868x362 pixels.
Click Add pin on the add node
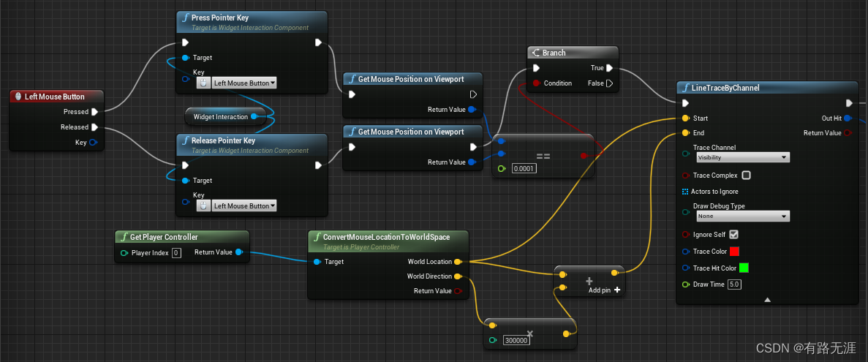coord(604,290)
